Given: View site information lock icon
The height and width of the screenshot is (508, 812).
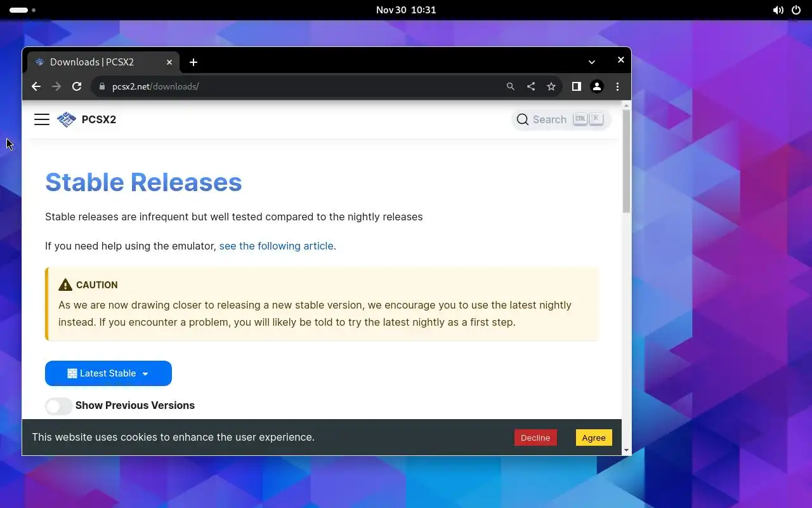Looking at the screenshot, I should tap(101, 86).
